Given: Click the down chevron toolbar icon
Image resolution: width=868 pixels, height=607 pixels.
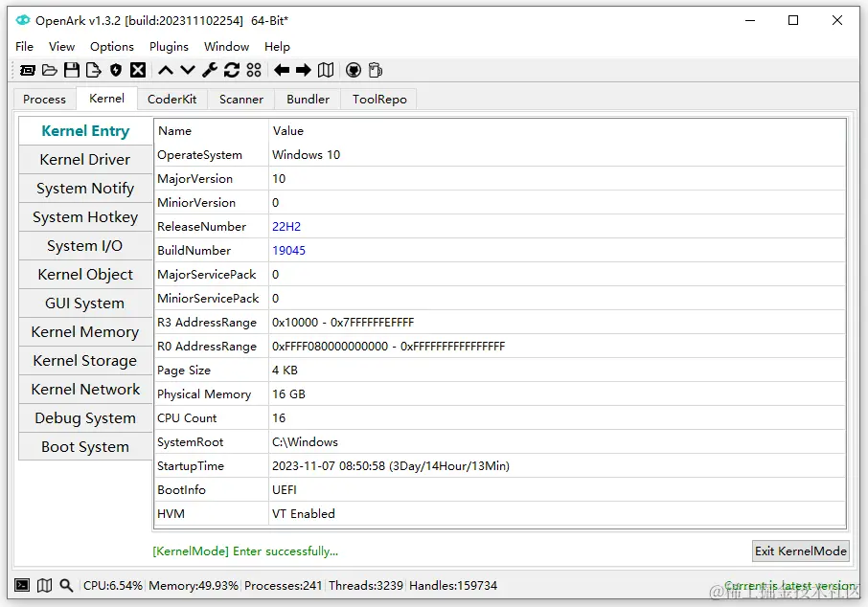Looking at the screenshot, I should pos(188,70).
